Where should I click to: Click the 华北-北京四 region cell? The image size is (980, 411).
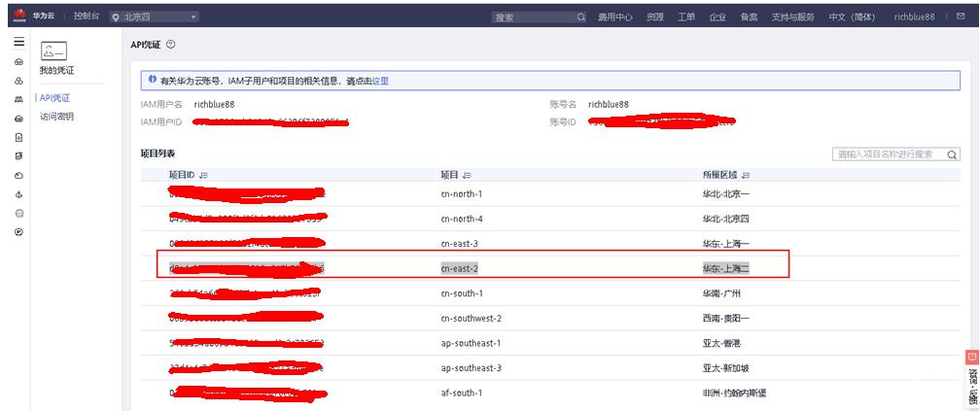(725, 219)
